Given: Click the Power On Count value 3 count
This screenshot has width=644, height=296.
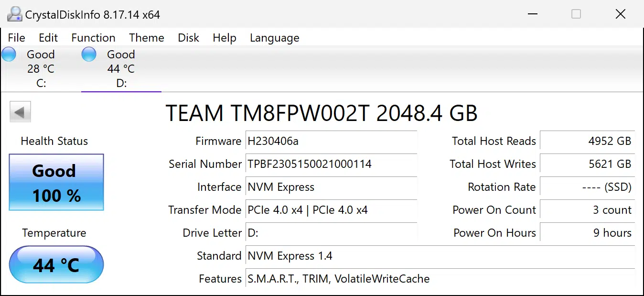Looking at the screenshot, I should (x=587, y=210).
